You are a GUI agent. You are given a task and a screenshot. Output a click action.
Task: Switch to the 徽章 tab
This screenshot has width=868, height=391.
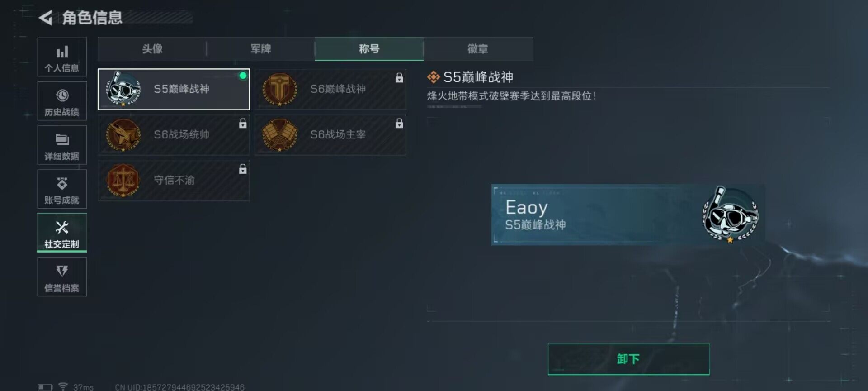(478, 49)
